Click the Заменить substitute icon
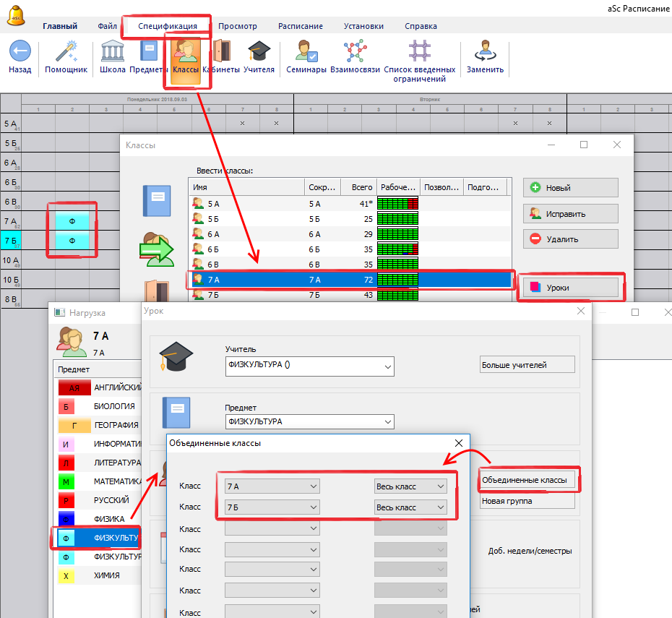The width and height of the screenshot is (672, 618). coord(484,52)
